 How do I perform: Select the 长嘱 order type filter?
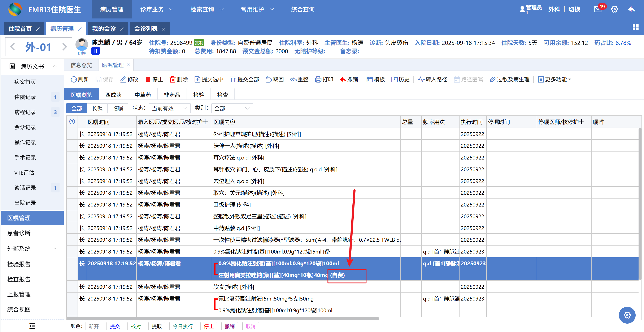[97, 108]
